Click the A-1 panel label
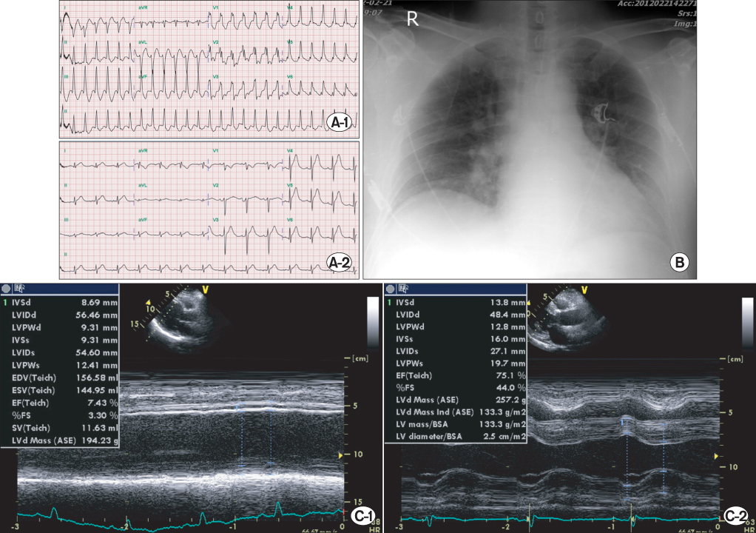 (x=342, y=124)
